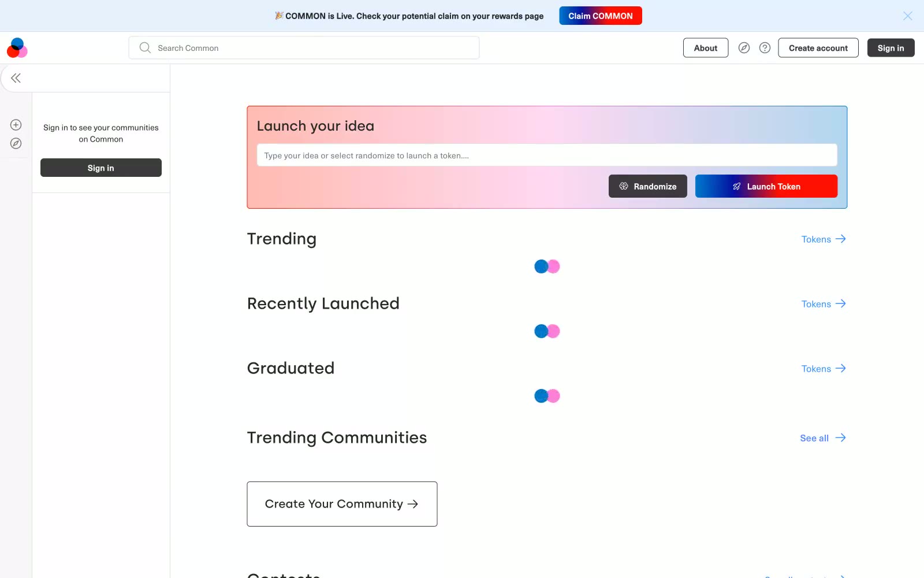Click the token idea text field

(547, 155)
